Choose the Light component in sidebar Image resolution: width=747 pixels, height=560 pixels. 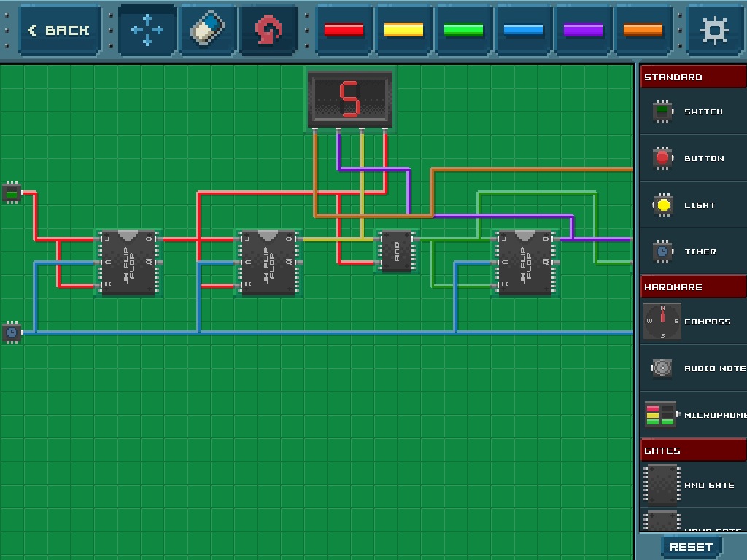coord(692,205)
